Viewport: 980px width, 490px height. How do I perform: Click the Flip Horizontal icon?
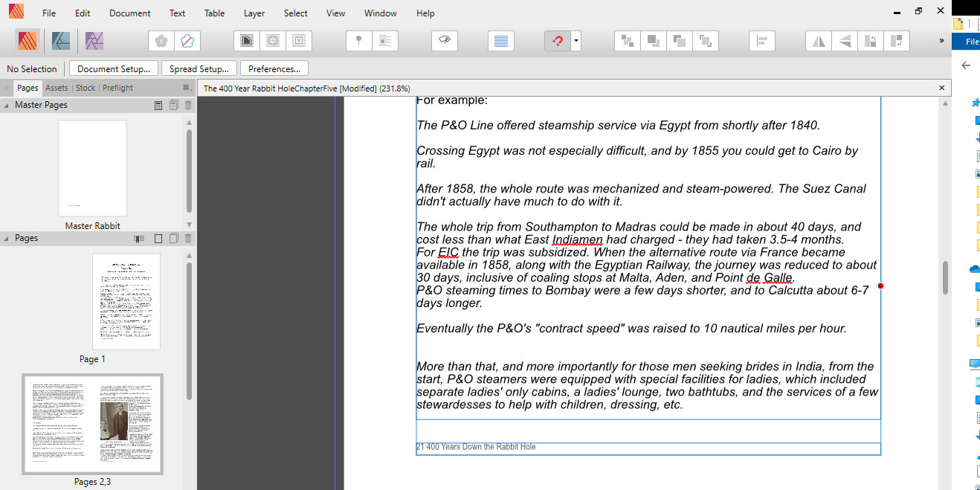click(819, 41)
